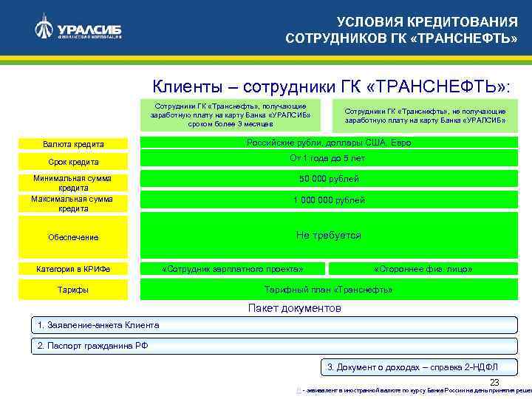Click the 'Не требуется' cell
Screen dimensions: 532x399
pyautogui.click(x=329, y=235)
